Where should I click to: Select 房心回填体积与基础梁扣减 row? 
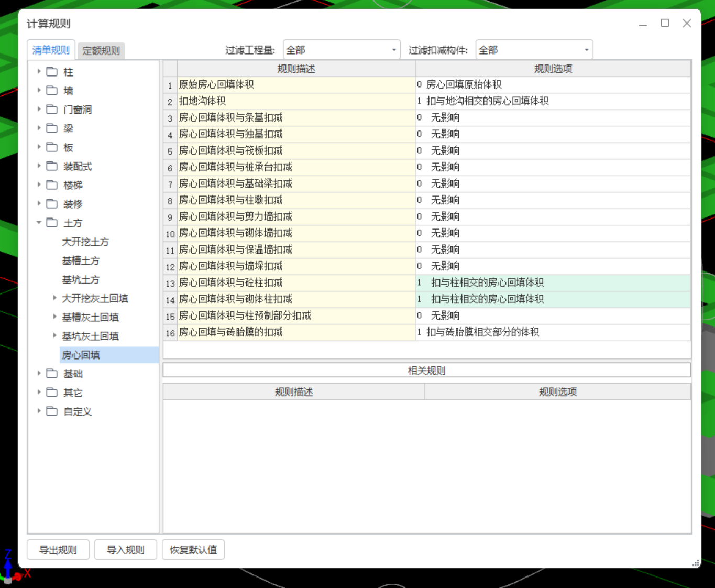[x=296, y=184]
